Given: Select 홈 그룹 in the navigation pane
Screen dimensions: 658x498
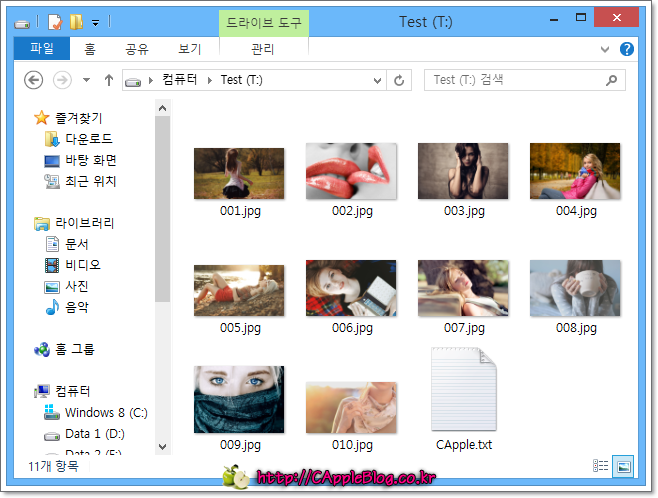Looking at the screenshot, I should pos(75,349).
